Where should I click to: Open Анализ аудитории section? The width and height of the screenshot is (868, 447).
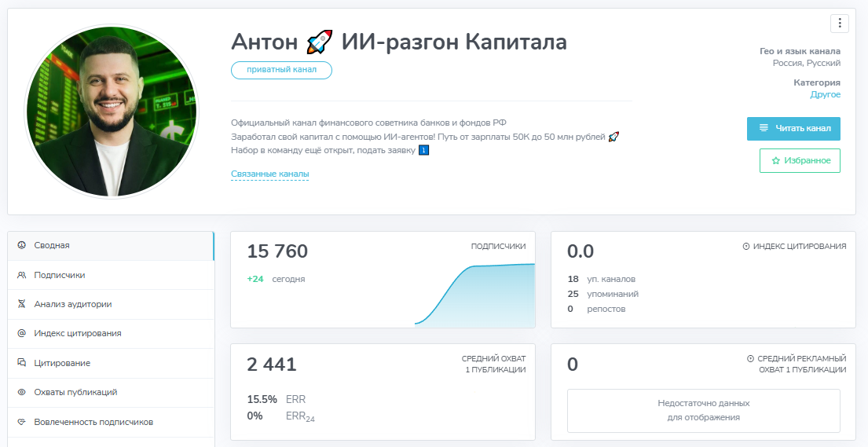click(x=111, y=304)
